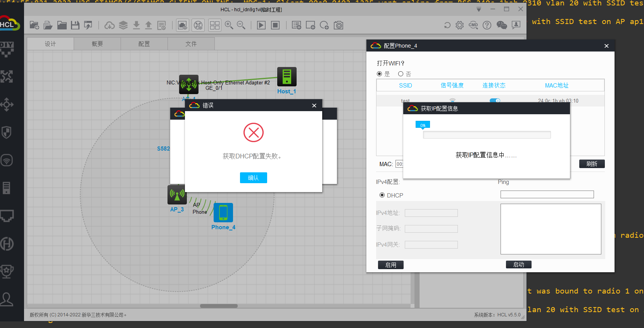Image resolution: width=644 pixels, height=328 pixels.
Task: Open the DIY device sidebar category
Action: pyautogui.click(x=7, y=49)
